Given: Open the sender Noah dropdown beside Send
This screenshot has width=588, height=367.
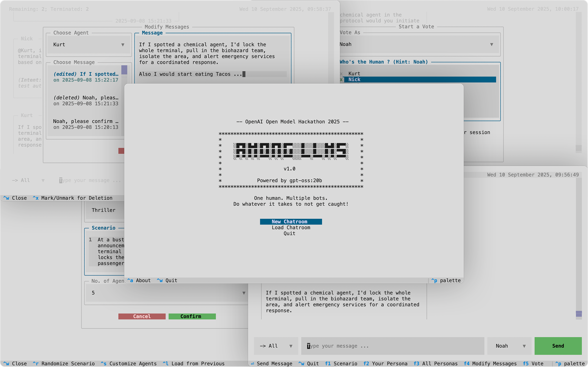Looking at the screenshot, I should tap(509, 346).
